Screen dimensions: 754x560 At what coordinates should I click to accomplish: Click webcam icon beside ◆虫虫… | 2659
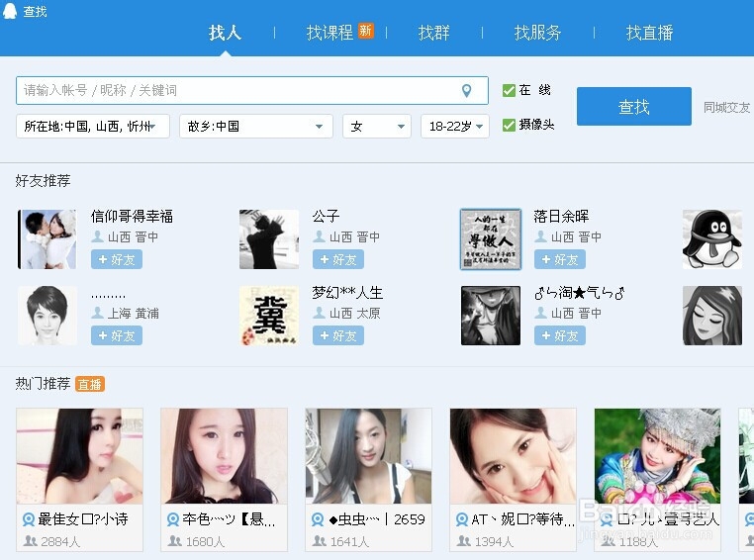coord(318,519)
